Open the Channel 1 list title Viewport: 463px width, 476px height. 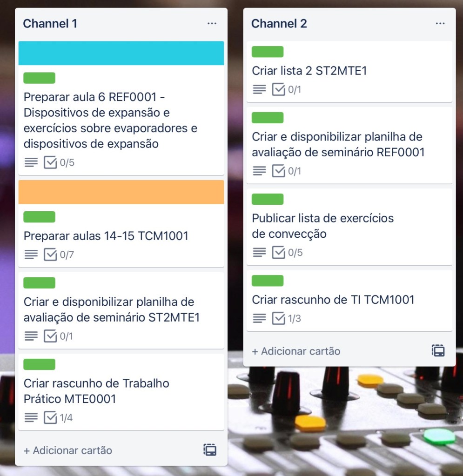(50, 24)
